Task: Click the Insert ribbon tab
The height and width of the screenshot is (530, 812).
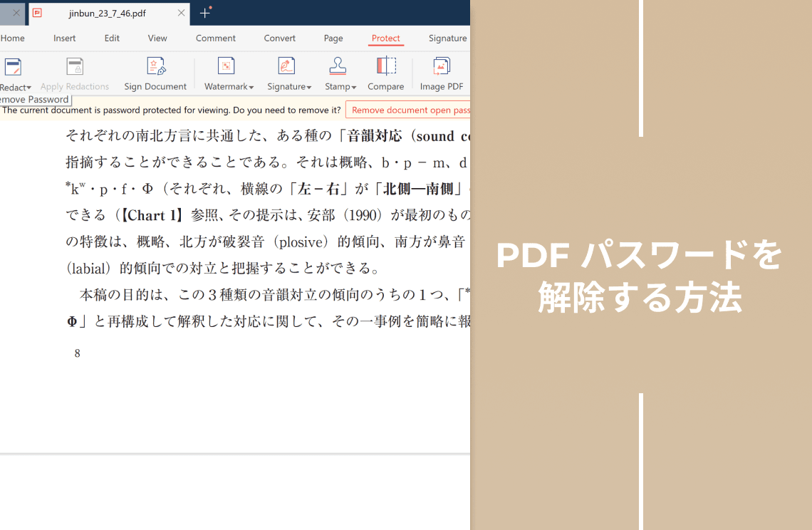Action: point(65,38)
